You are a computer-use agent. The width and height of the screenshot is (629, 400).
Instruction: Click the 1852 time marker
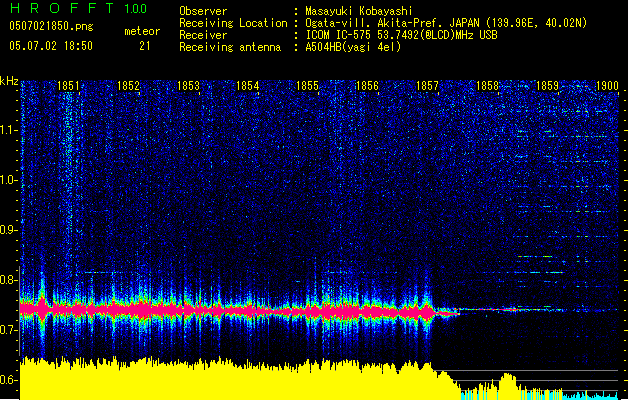[x=128, y=86]
